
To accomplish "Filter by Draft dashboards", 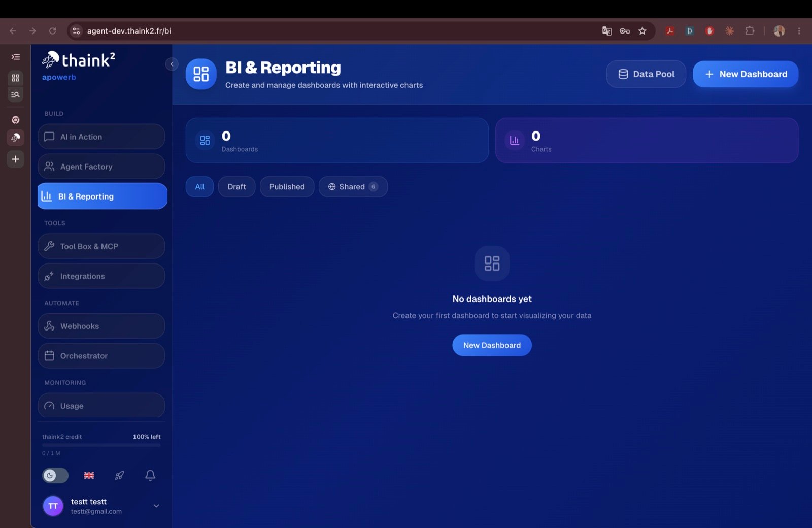I will click(236, 187).
